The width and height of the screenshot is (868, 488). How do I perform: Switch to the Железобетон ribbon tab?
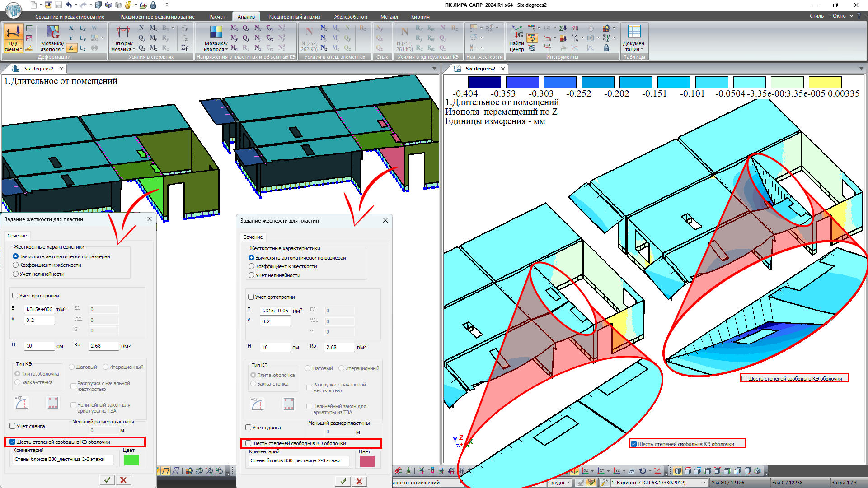pos(351,17)
